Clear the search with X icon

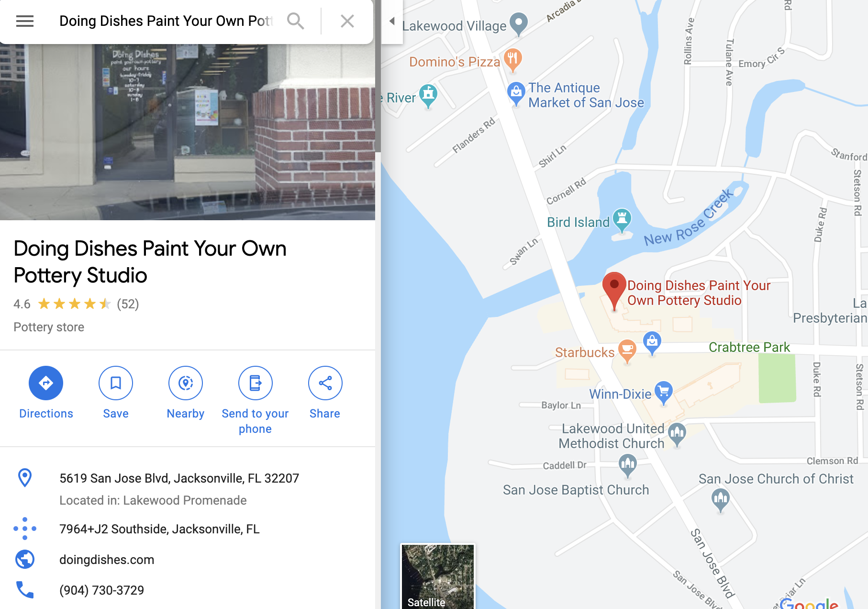347,21
